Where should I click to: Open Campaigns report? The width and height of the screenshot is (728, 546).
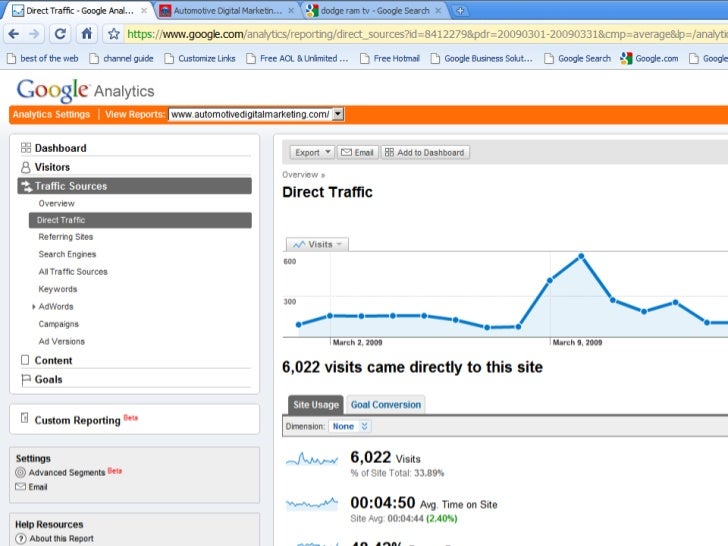pyautogui.click(x=58, y=324)
